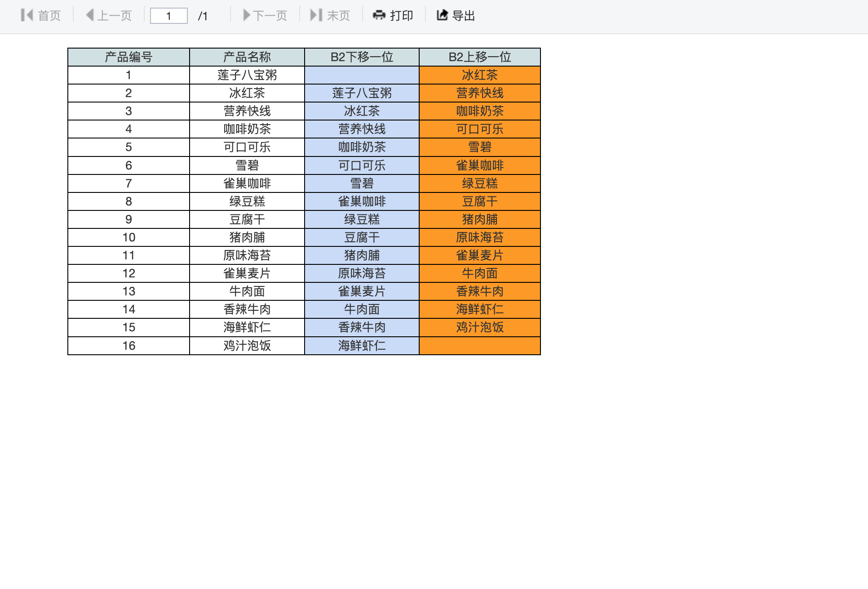Click the first page arrow icon
The height and width of the screenshot is (589, 868).
click(x=27, y=15)
